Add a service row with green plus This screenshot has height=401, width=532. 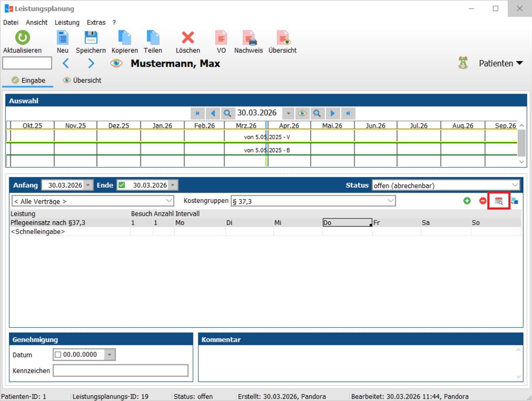point(467,201)
